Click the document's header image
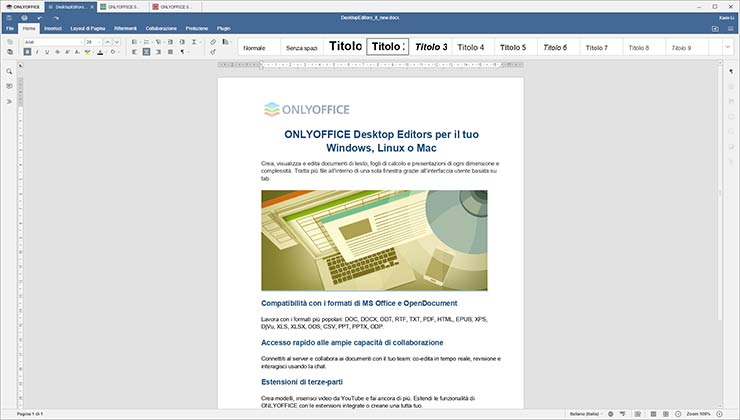Image resolution: width=740 pixels, height=420 pixels. click(374, 240)
